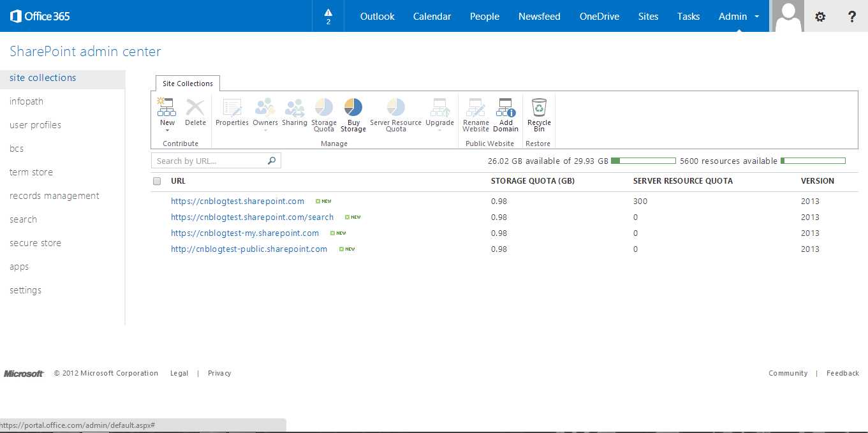
Task: Click the Sharing ribbon icon
Action: coord(294,108)
